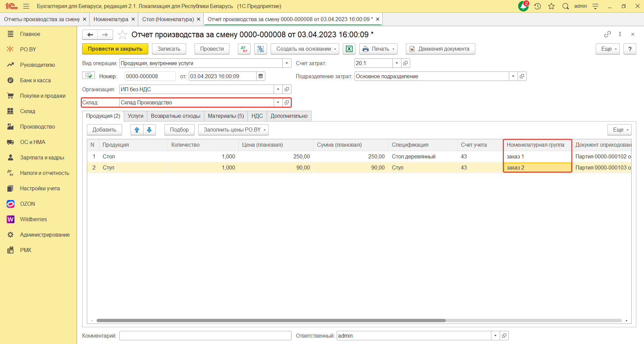Open the Ответственный admin form icon
Viewport: 644px width, 344px height.
click(504, 336)
